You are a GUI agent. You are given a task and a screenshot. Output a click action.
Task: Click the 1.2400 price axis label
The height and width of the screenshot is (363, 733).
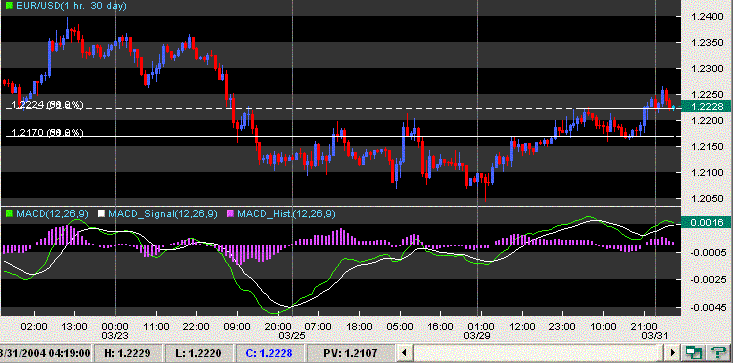point(707,17)
